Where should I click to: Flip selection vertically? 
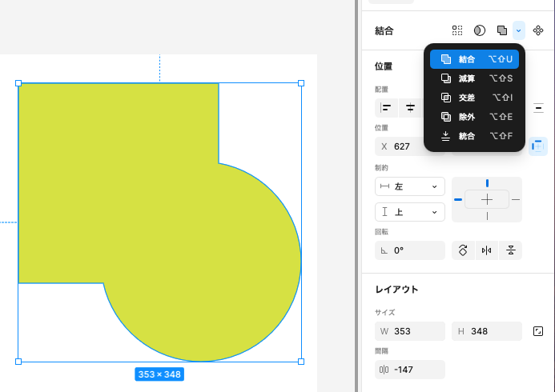tap(510, 250)
